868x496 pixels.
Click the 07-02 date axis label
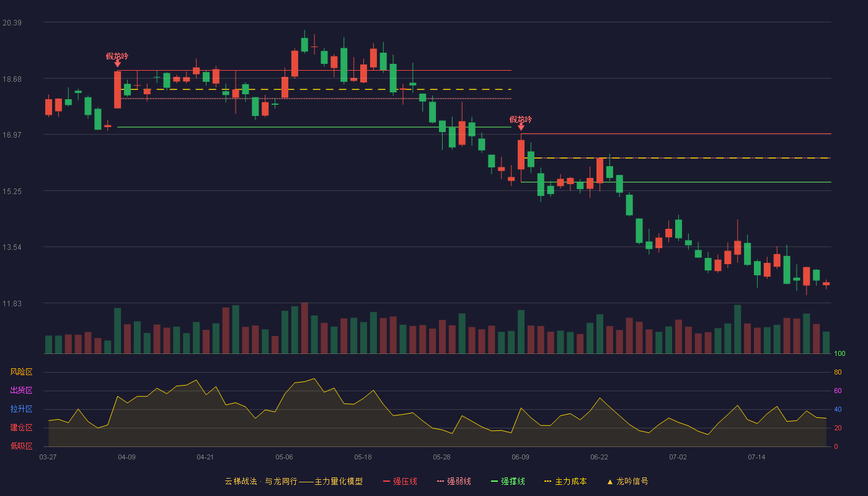pyautogui.click(x=678, y=457)
